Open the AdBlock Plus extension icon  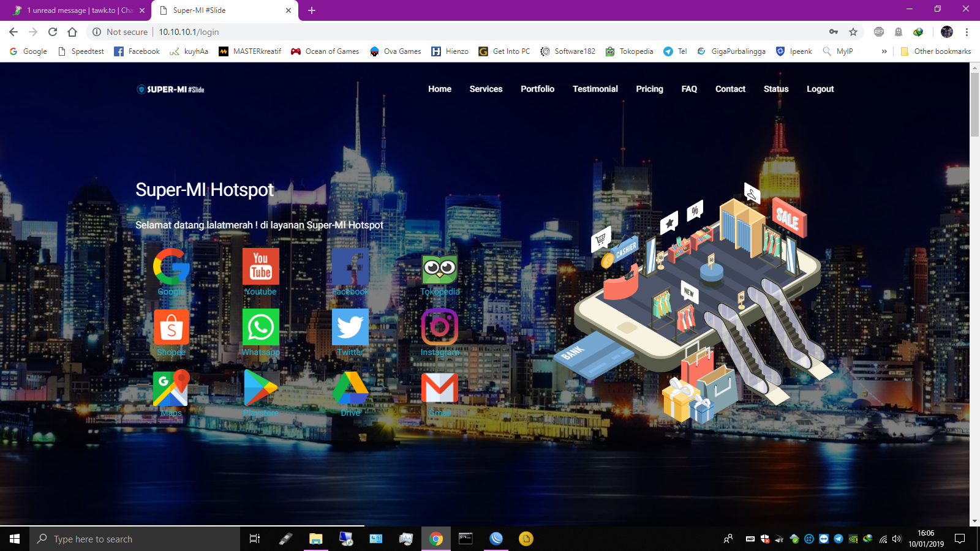879,32
